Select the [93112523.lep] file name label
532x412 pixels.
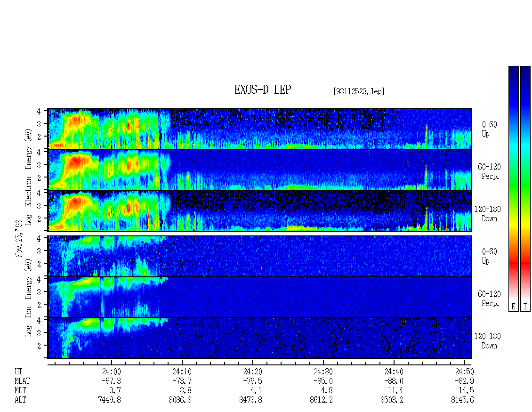coord(359,91)
